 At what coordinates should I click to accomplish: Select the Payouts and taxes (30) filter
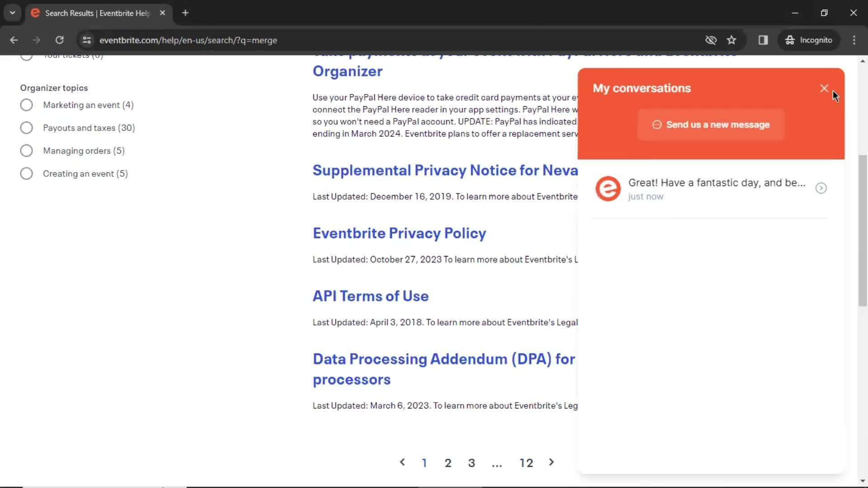[26, 128]
